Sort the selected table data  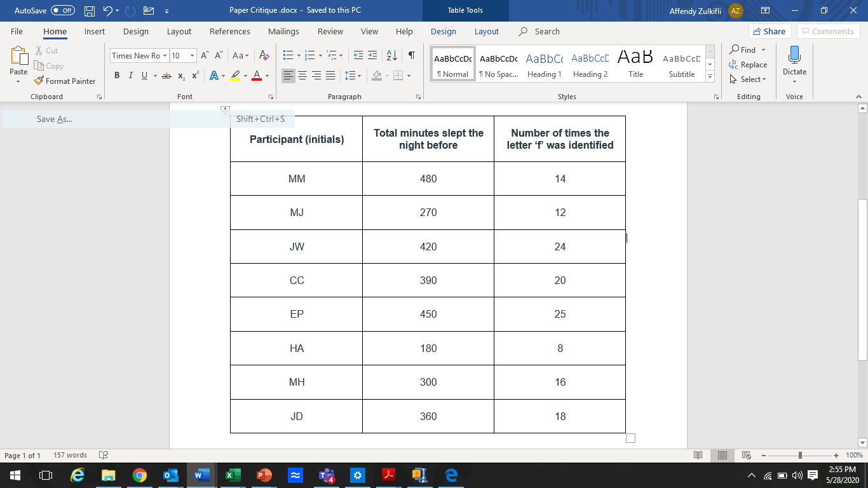point(391,56)
